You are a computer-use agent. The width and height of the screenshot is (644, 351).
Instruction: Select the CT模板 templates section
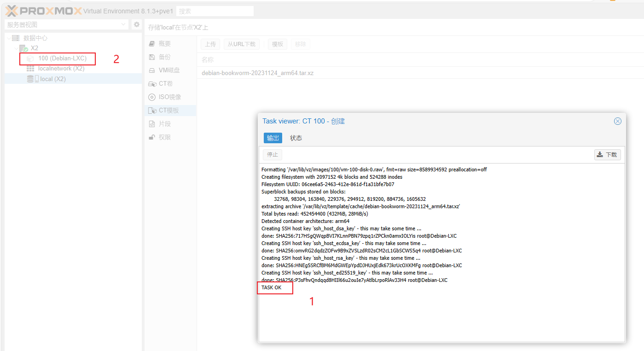[168, 111]
